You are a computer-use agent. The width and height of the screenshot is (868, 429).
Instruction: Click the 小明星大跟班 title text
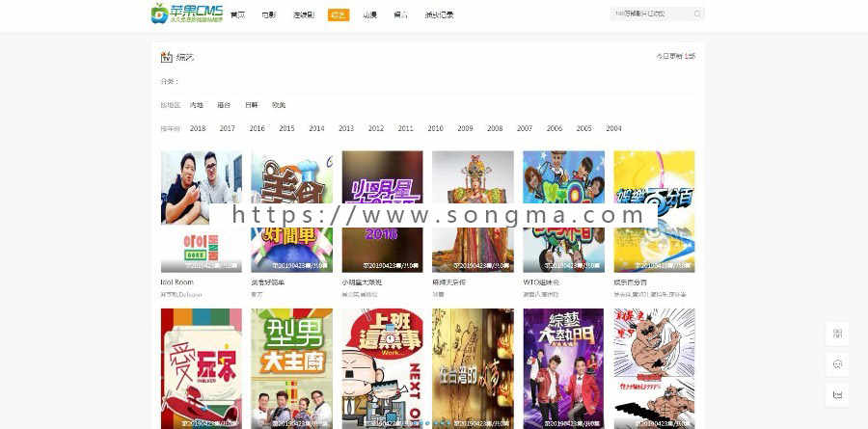(x=362, y=282)
